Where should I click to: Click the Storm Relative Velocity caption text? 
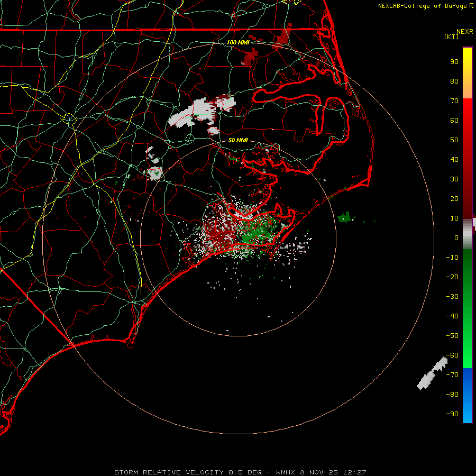(x=240, y=472)
